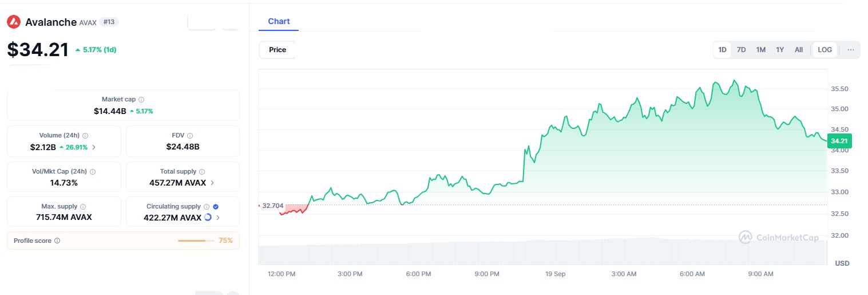
Task: Click the Profile score 75% progress bar
Action: click(196, 241)
